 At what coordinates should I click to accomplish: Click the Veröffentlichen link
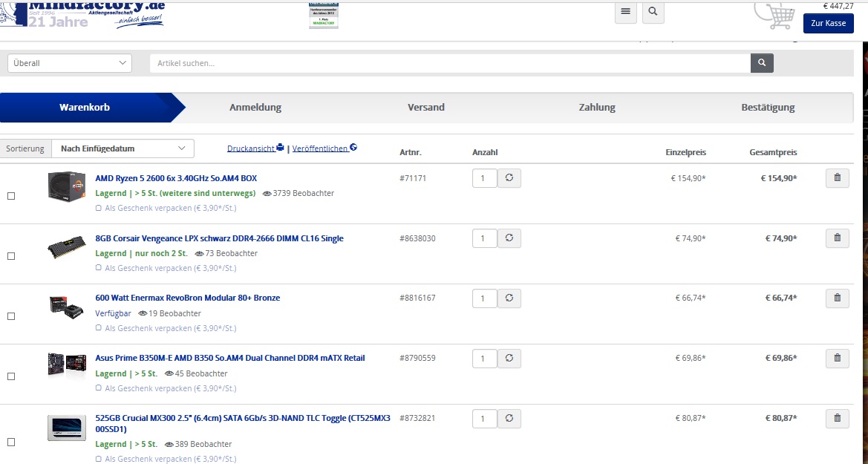coord(324,148)
